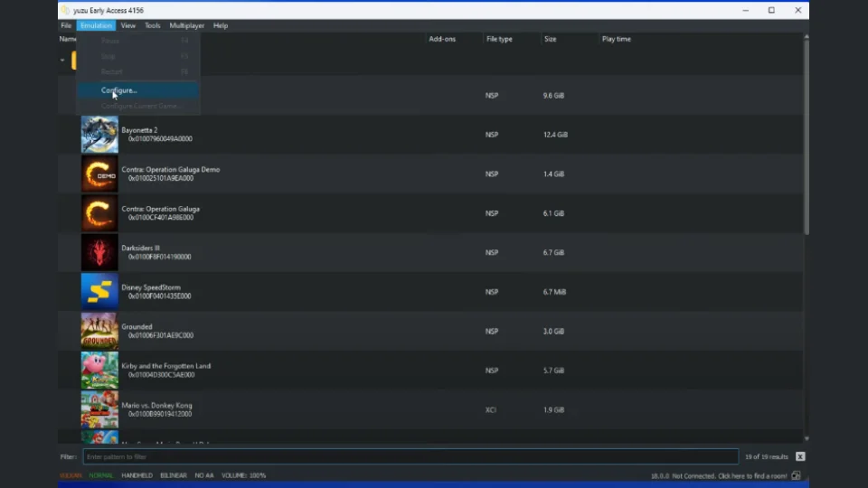Click the Kirby and the Forgotten Land icon
Image resolution: width=868 pixels, height=488 pixels.
coord(99,371)
